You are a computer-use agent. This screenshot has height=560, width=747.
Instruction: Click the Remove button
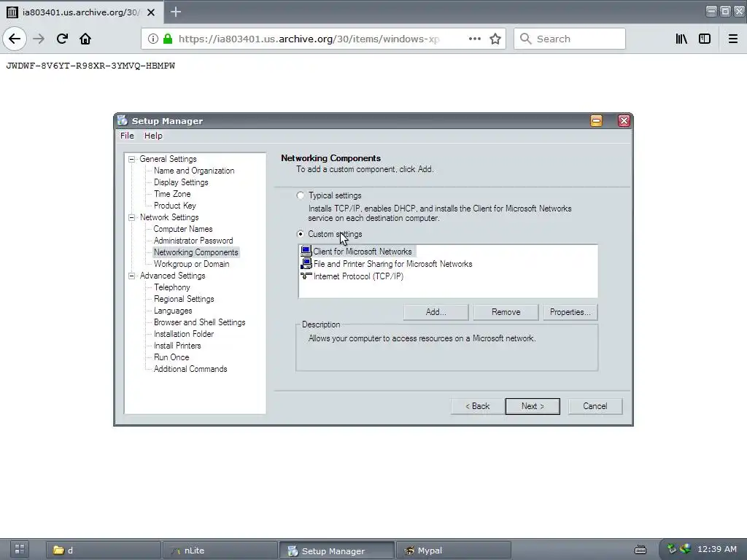click(506, 312)
